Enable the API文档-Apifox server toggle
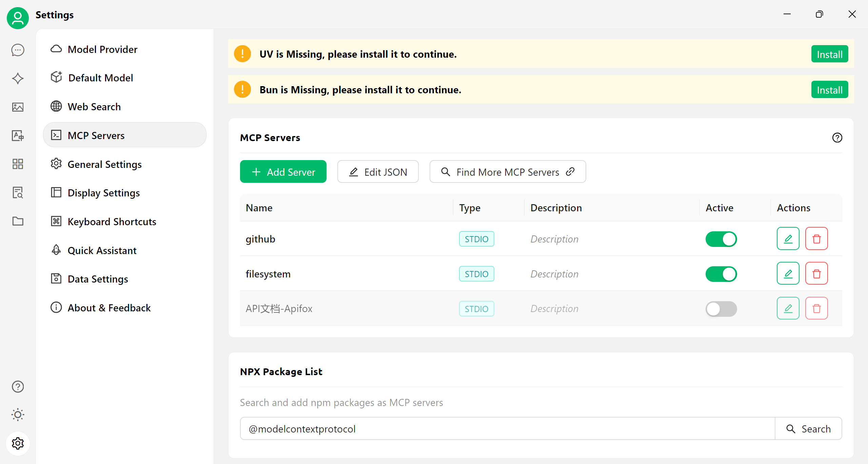Image resolution: width=868 pixels, height=464 pixels. coord(721,309)
